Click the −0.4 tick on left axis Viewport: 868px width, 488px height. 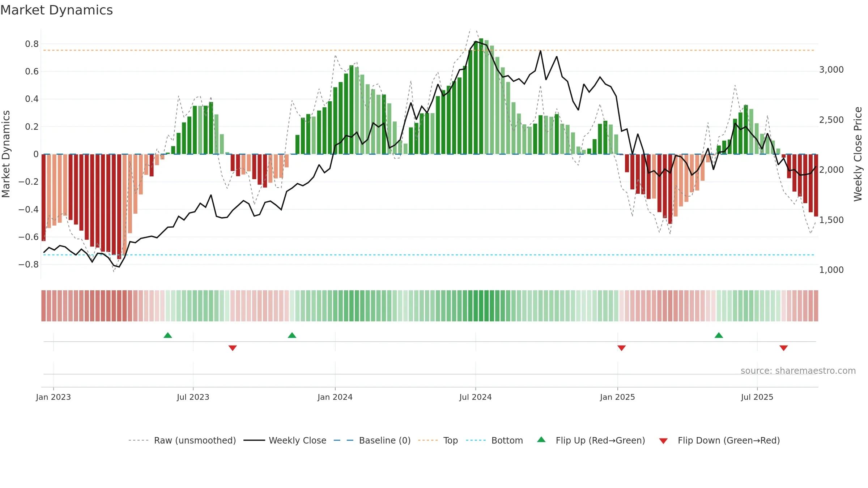(29, 209)
